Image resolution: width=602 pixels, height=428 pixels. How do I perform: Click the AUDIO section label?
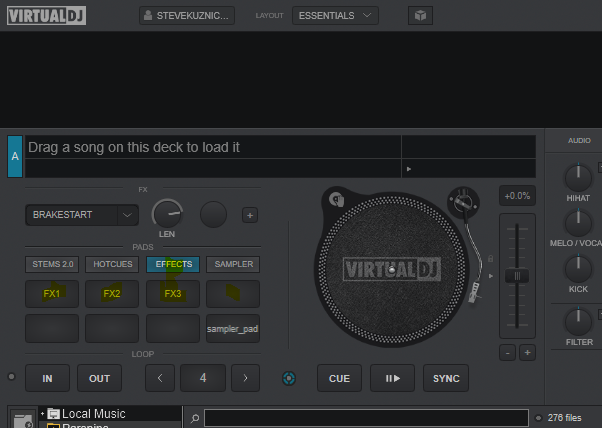[x=579, y=140]
